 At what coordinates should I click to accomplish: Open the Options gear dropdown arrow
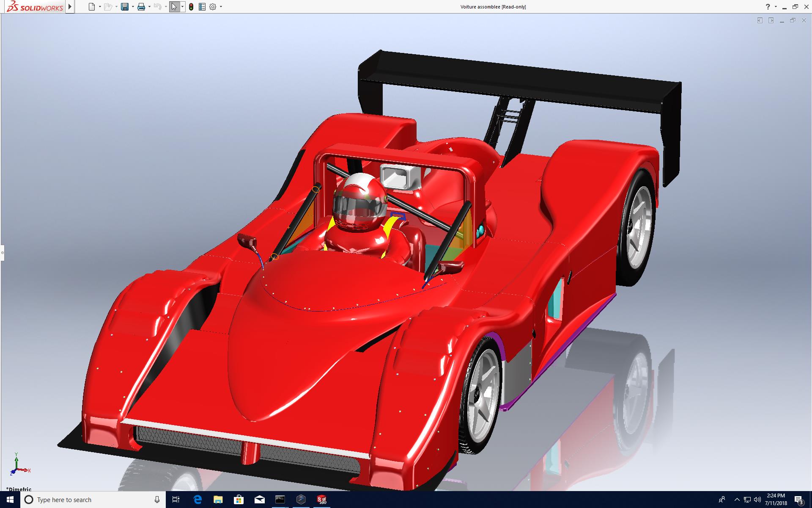pos(221,7)
